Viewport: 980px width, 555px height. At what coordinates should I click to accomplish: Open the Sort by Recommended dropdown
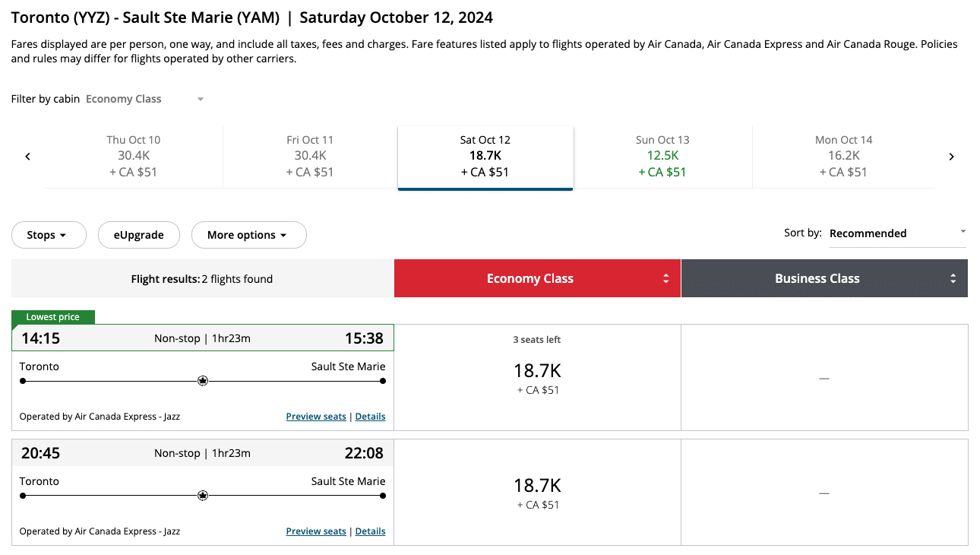click(896, 233)
